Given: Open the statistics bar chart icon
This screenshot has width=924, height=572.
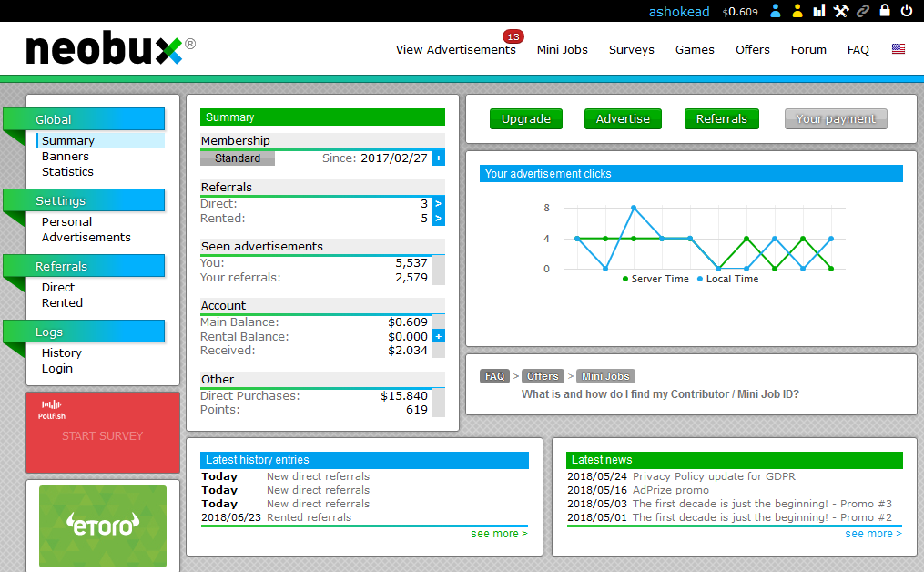Looking at the screenshot, I should coord(819,11).
